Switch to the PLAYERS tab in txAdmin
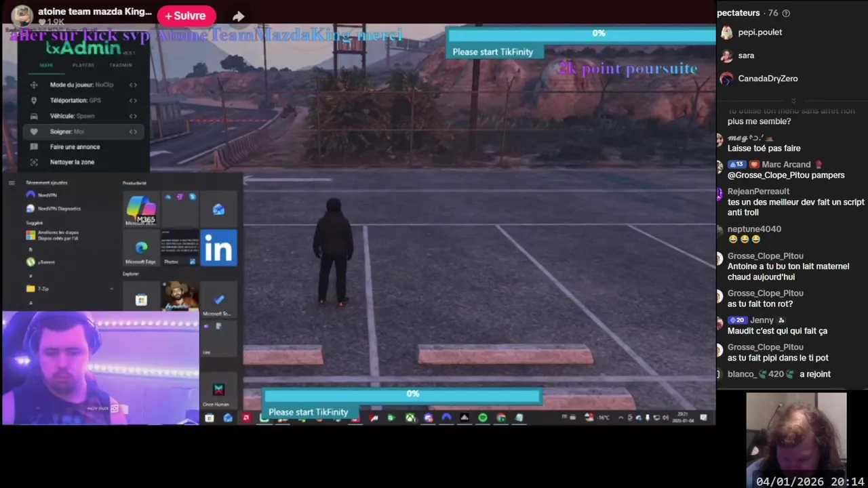 83,65
